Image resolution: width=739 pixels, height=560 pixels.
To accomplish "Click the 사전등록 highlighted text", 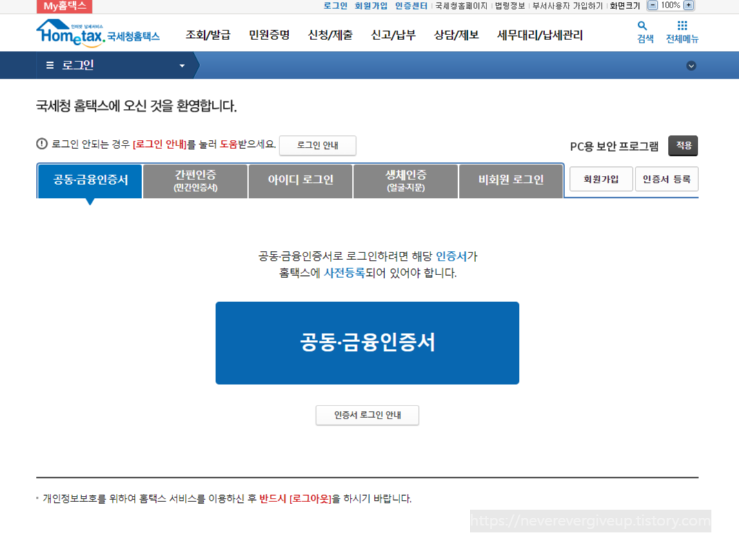I will click(344, 272).
